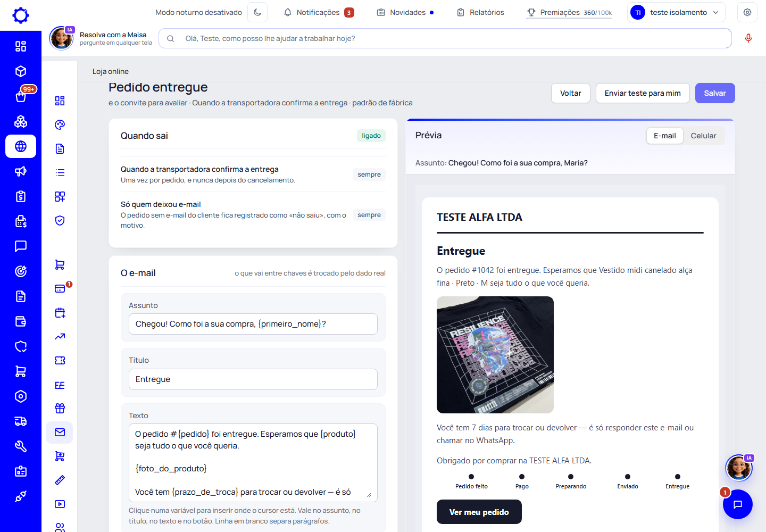Toggle night mode with the moon button
The height and width of the screenshot is (532, 766).
coord(257,12)
